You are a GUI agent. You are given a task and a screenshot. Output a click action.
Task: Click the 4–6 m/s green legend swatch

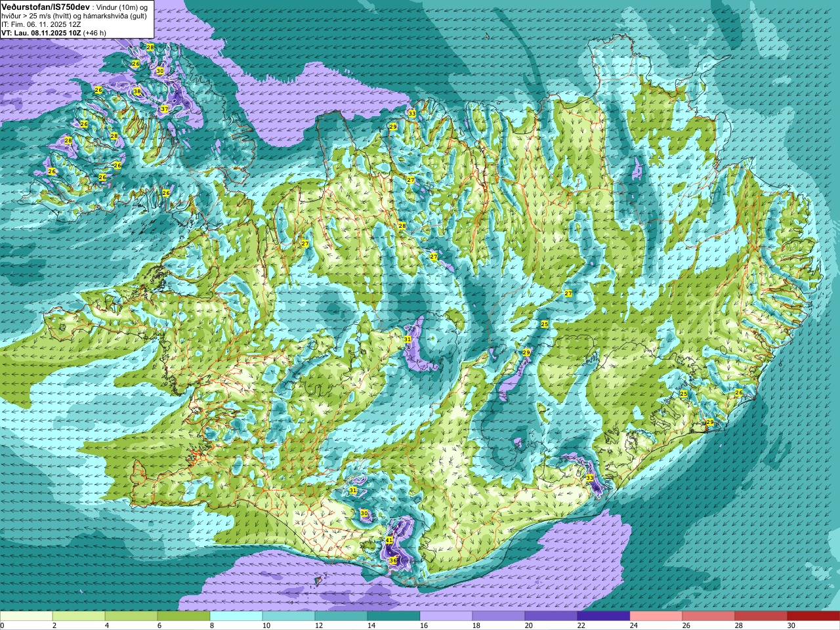[x=131, y=616]
